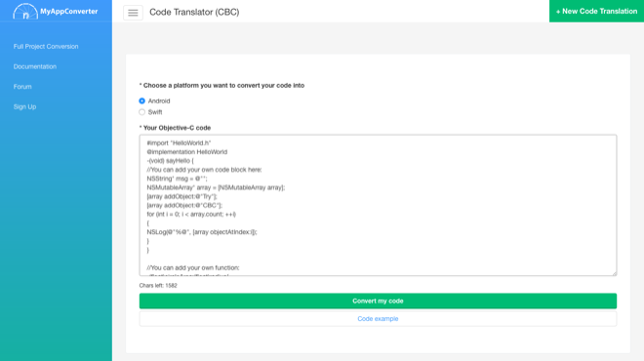Click the 'Code Translator (CBC)' page title
This screenshot has width=644, height=361.
tap(194, 12)
